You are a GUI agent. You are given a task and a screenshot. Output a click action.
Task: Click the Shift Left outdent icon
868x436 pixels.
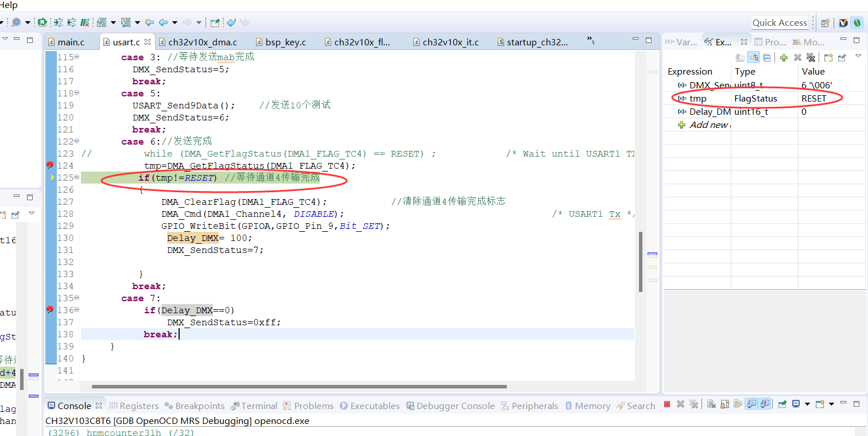(x=71, y=22)
